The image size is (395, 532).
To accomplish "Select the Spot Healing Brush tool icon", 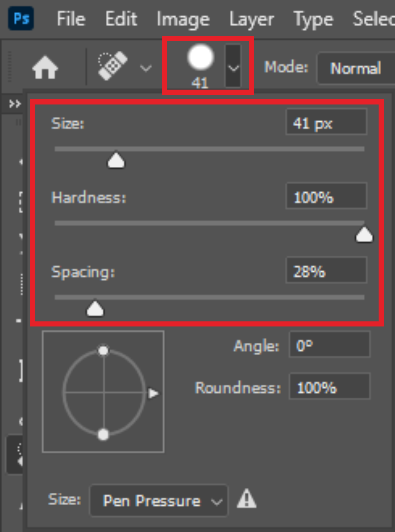I will point(112,66).
